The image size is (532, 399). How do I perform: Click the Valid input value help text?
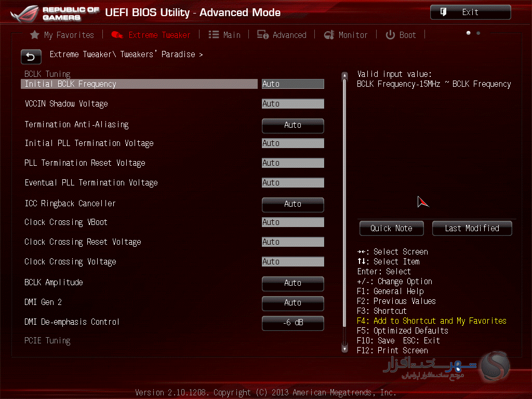click(434, 79)
